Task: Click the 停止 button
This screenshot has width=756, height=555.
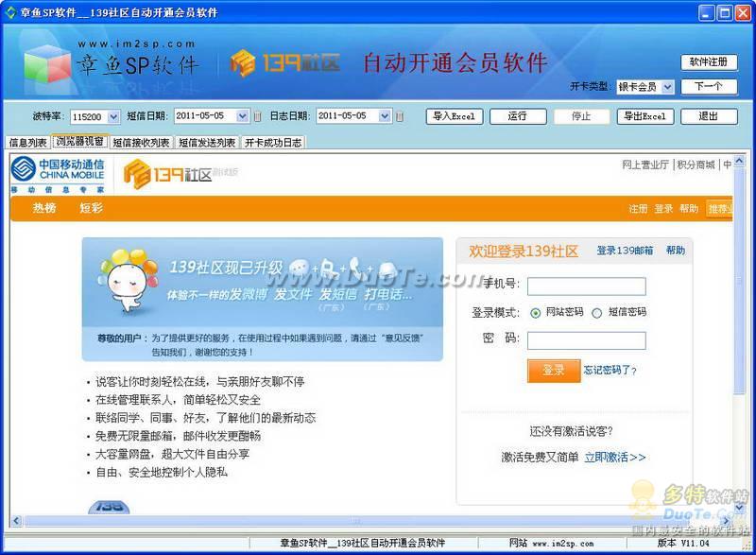Action: [x=581, y=116]
